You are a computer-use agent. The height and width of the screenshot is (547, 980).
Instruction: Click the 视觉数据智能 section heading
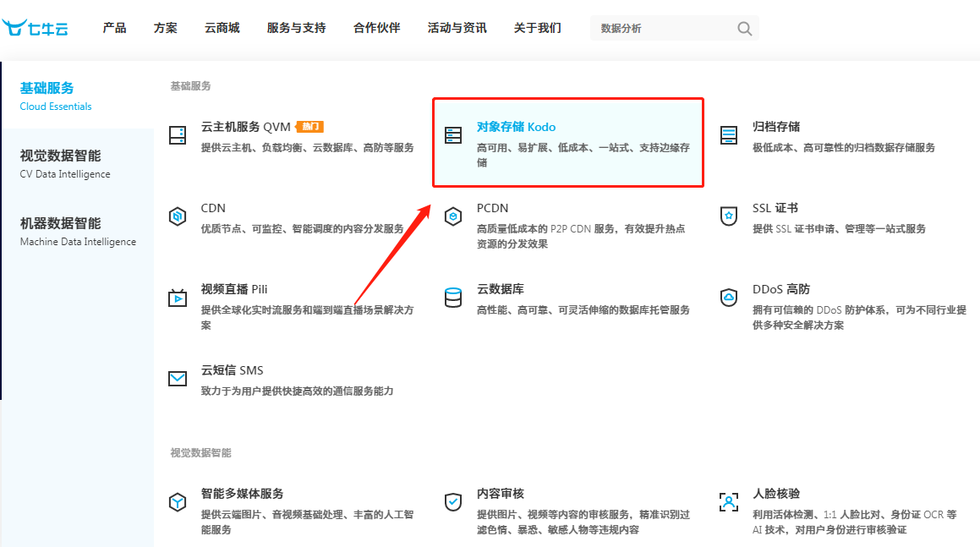(200, 452)
